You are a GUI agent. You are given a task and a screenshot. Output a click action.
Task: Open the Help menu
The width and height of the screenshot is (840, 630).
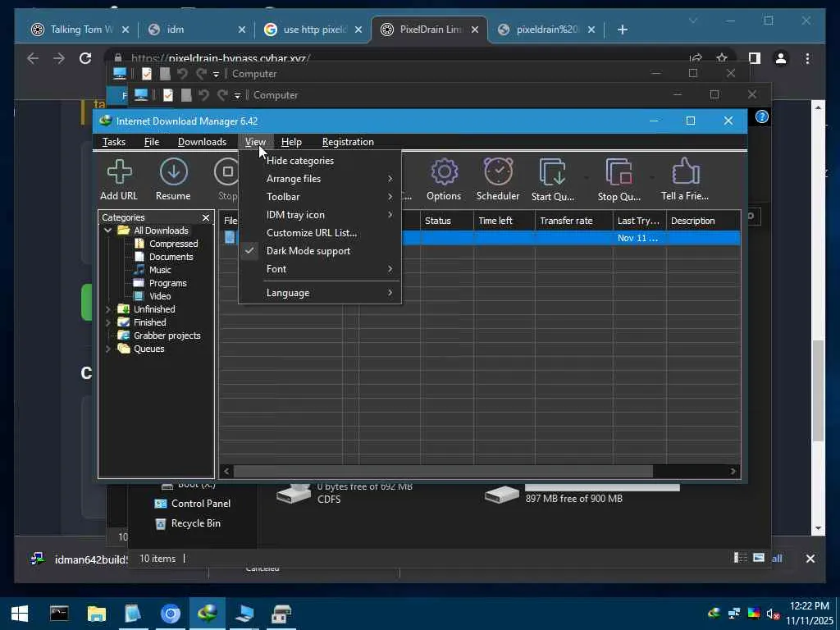point(291,142)
